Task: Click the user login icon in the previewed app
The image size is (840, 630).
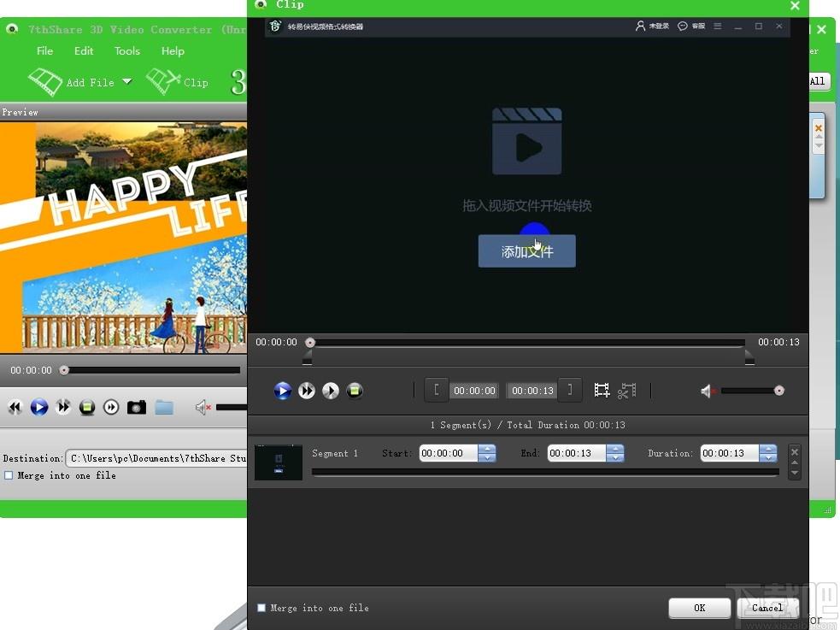Action: [640, 26]
